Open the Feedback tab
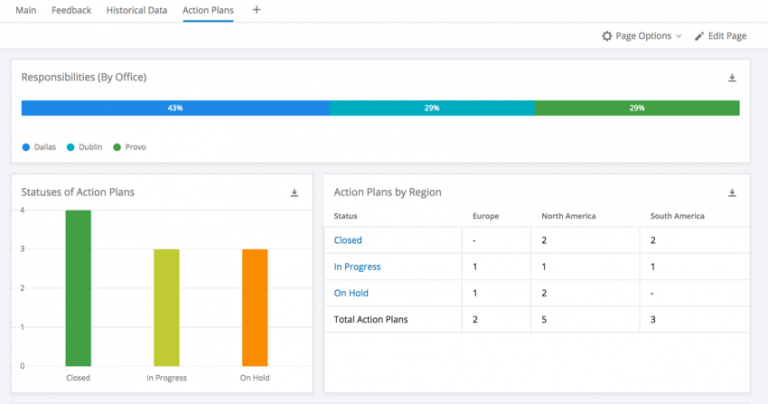 click(71, 10)
